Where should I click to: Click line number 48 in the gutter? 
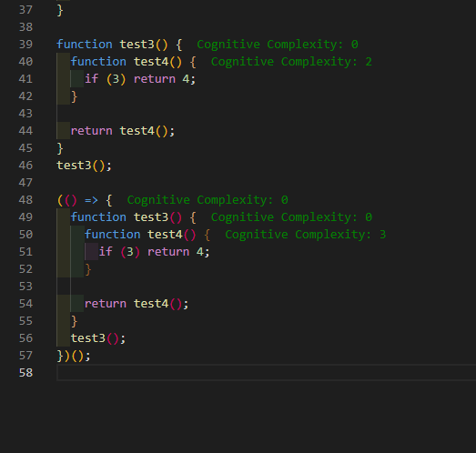(x=25, y=200)
